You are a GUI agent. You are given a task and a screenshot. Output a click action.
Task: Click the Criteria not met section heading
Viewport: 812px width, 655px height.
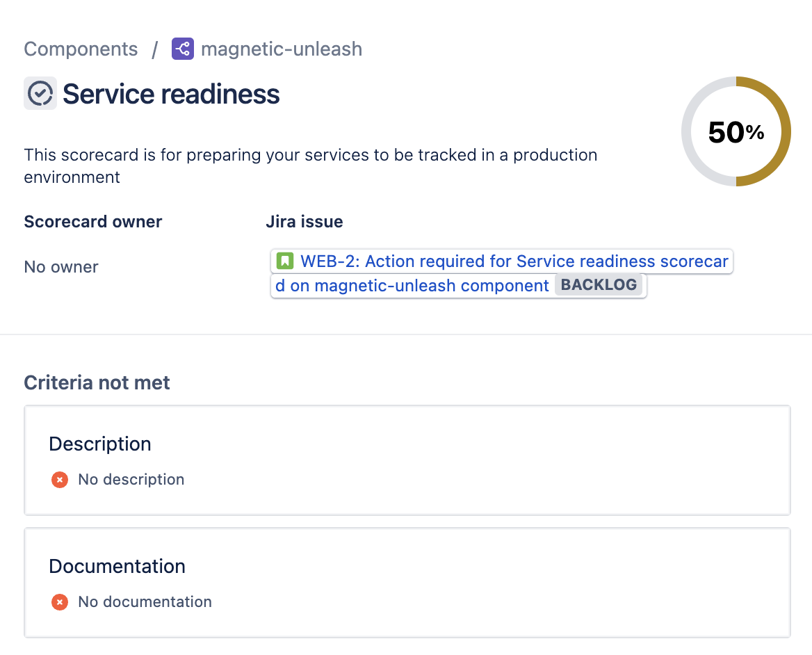tap(97, 382)
